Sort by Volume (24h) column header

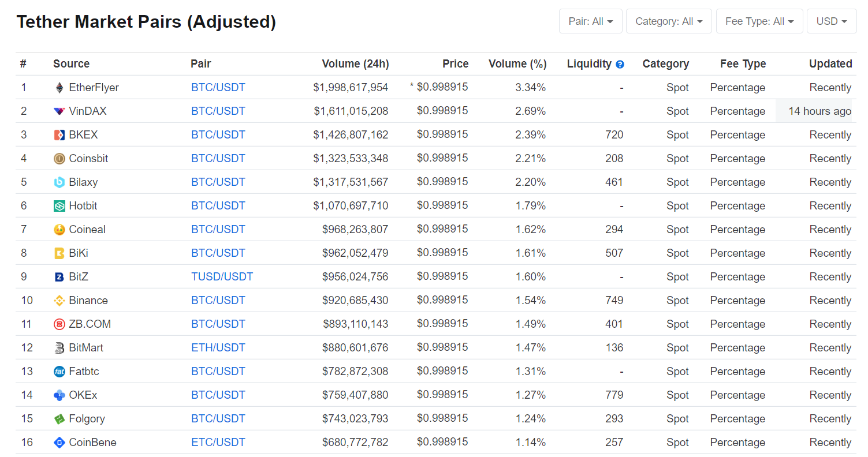tap(355, 64)
